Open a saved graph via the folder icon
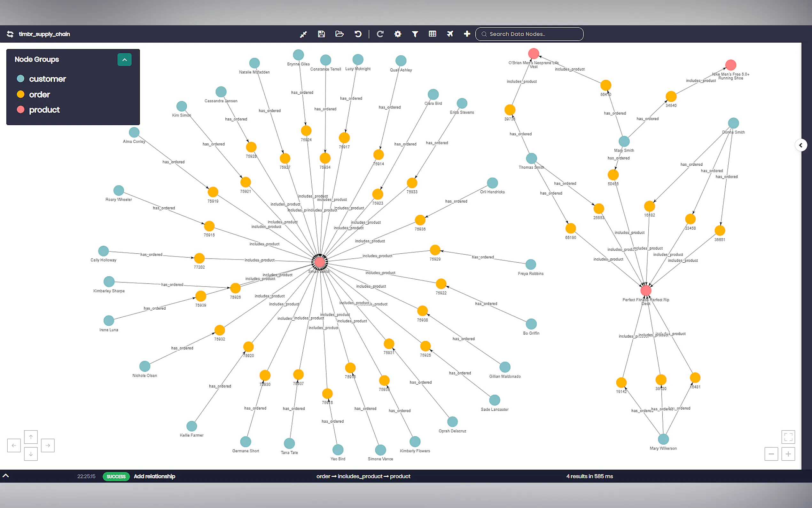The image size is (812, 508). [340, 34]
